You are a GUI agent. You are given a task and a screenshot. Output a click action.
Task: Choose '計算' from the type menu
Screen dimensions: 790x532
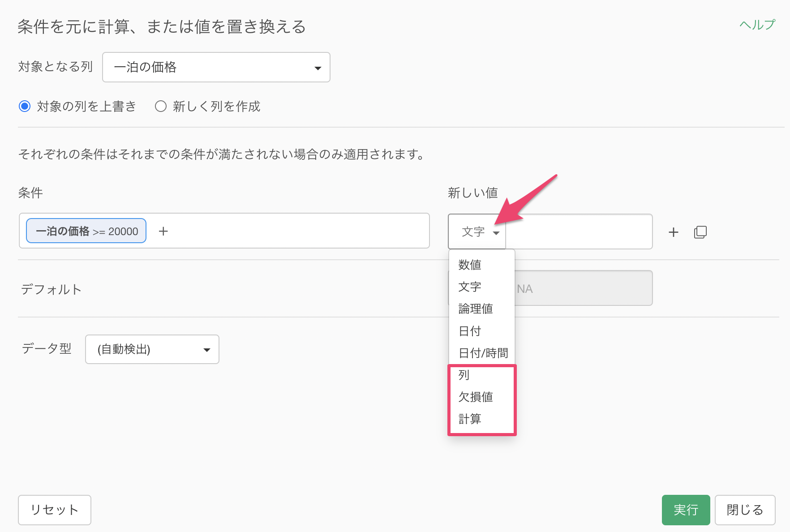470,419
